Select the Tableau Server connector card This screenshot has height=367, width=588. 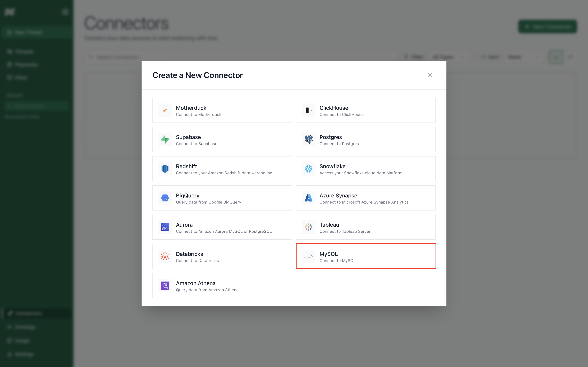[x=366, y=227]
